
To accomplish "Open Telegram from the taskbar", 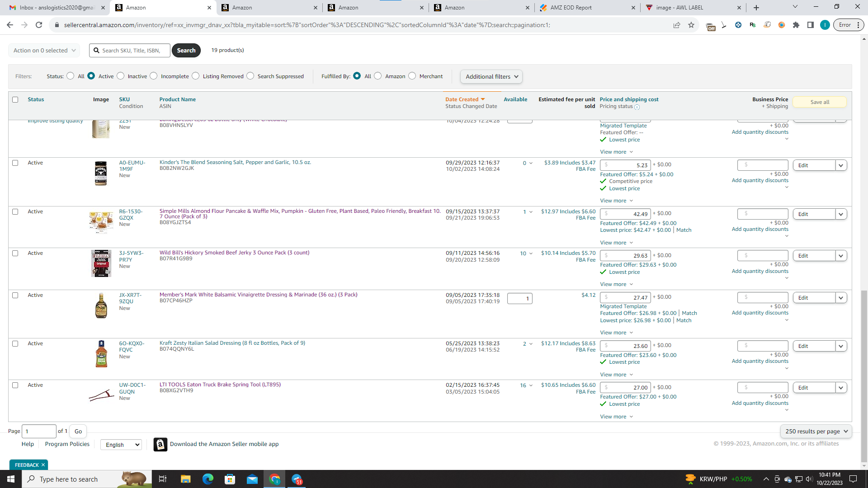I will (x=297, y=479).
